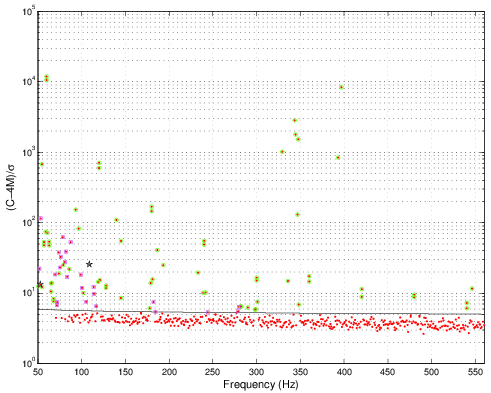Image resolution: width=491 pixels, height=393 pixels.
Task: Click the green pair of points at 480 Hz
Action: point(414,296)
